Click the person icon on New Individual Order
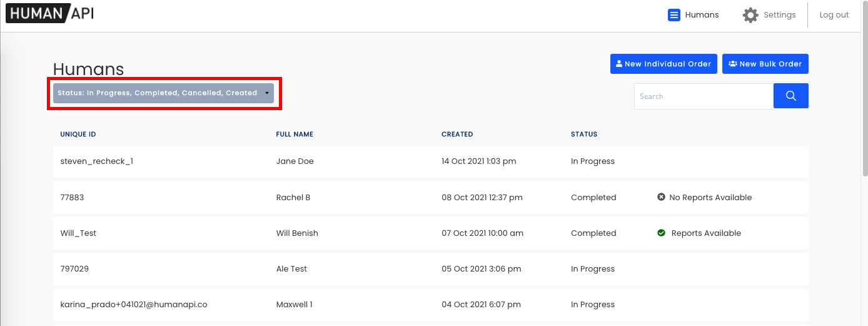Image resolution: width=868 pixels, height=326 pixels. click(x=619, y=64)
